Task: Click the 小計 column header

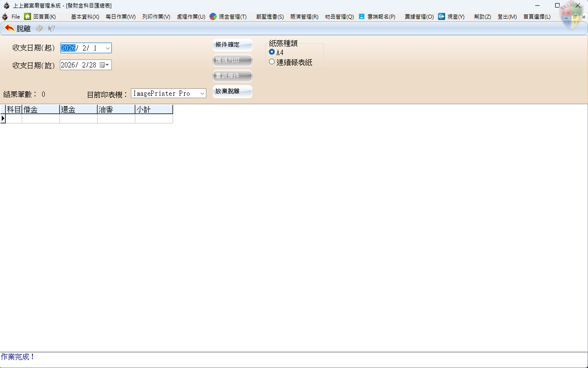Action: click(x=154, y=109)
